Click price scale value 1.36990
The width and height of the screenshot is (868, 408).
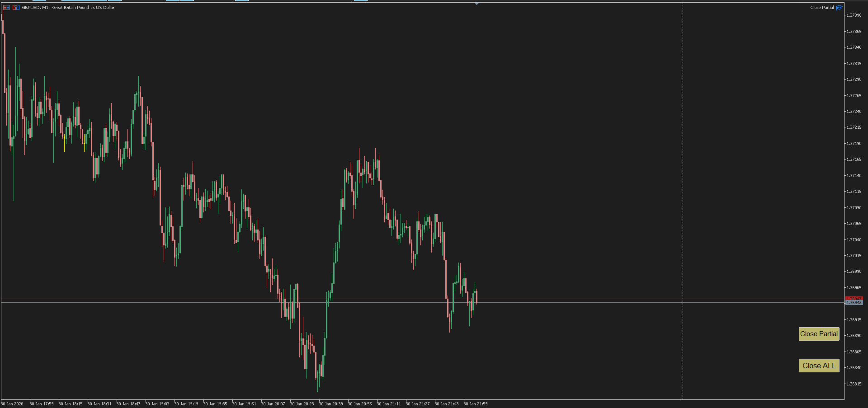pos(854,272)
